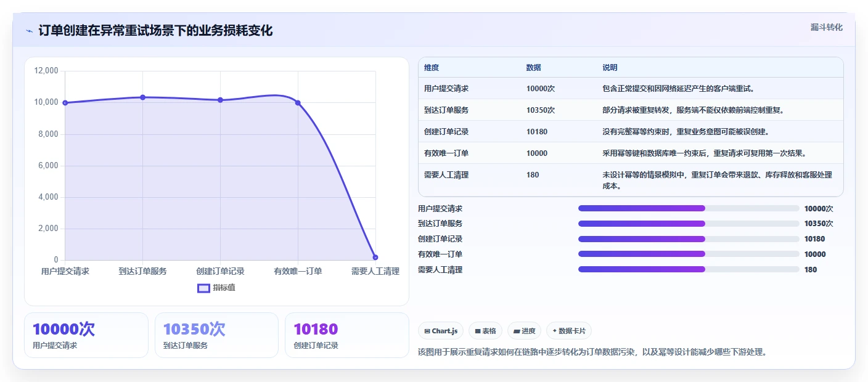Click the progress bar for 需要人工清理
This screenshot has width=868, height=382.
(689, 269)
